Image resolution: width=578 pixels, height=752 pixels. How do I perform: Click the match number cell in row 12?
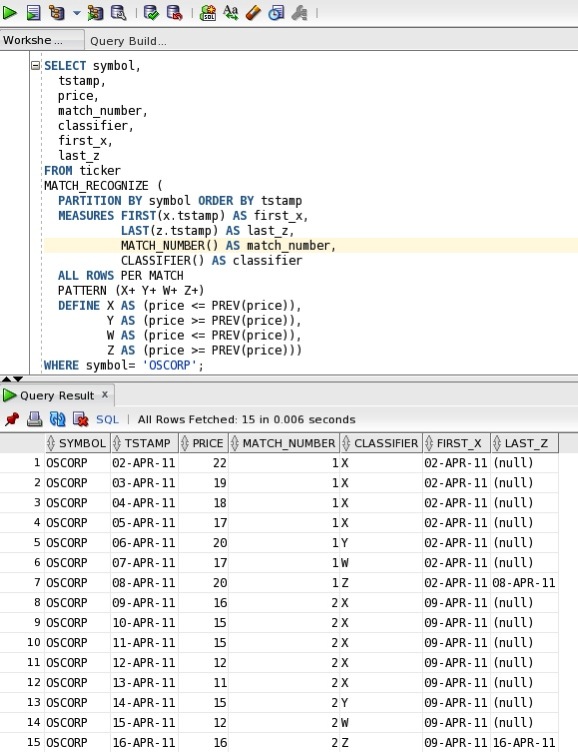(x=284, y=682)
